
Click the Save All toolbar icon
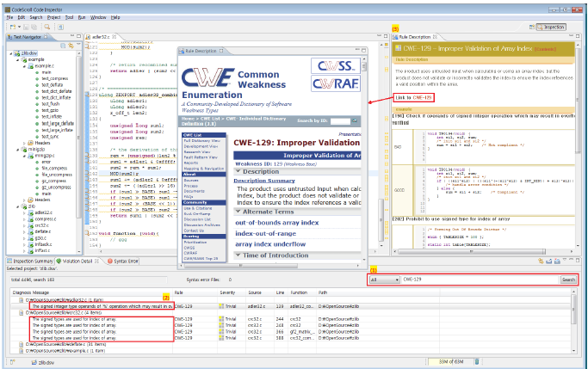click(x=34, y=27)
